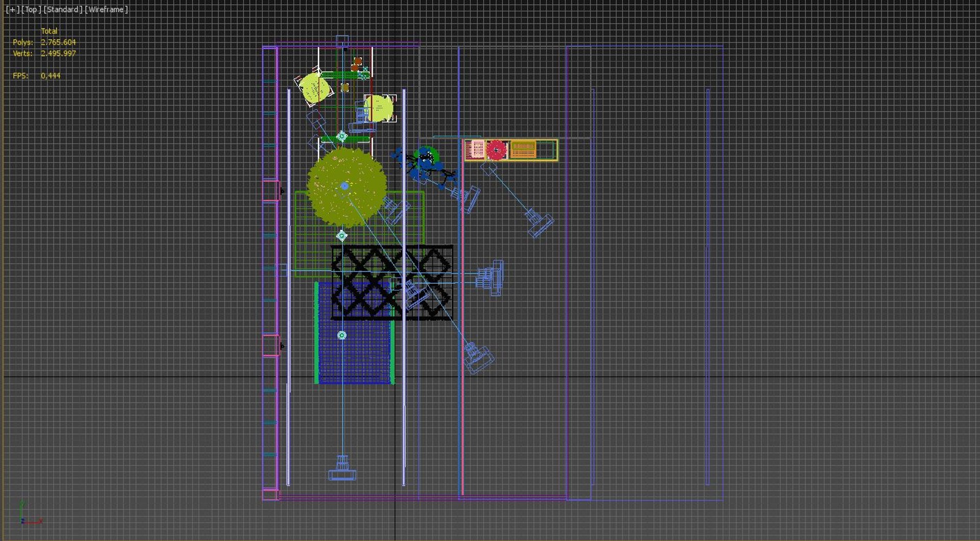Select the large green tree wireframe object

(347, 187)
